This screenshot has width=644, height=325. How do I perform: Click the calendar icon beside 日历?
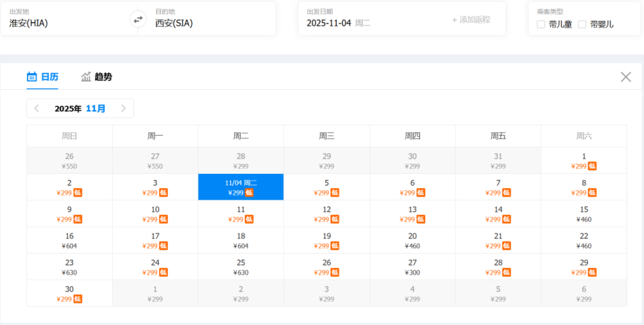pos(32,77)
